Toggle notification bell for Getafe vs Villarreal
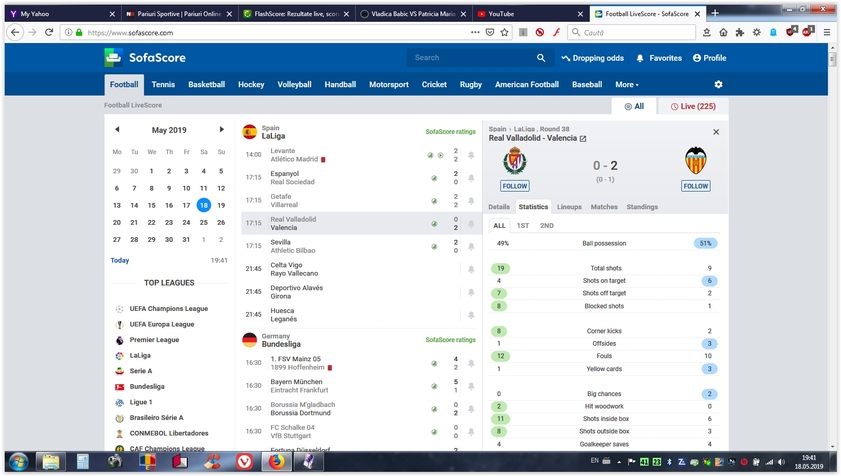This screenshot has width=841, height=476. pos(471,201)
